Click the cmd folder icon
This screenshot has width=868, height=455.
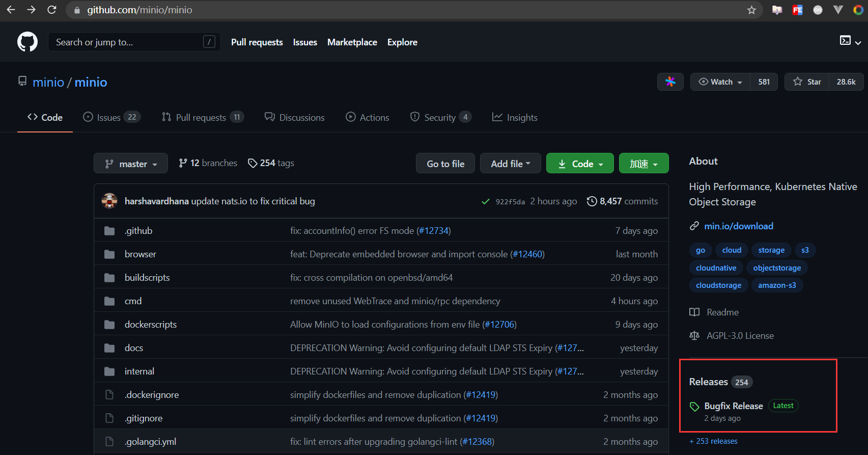coord(109,301)
